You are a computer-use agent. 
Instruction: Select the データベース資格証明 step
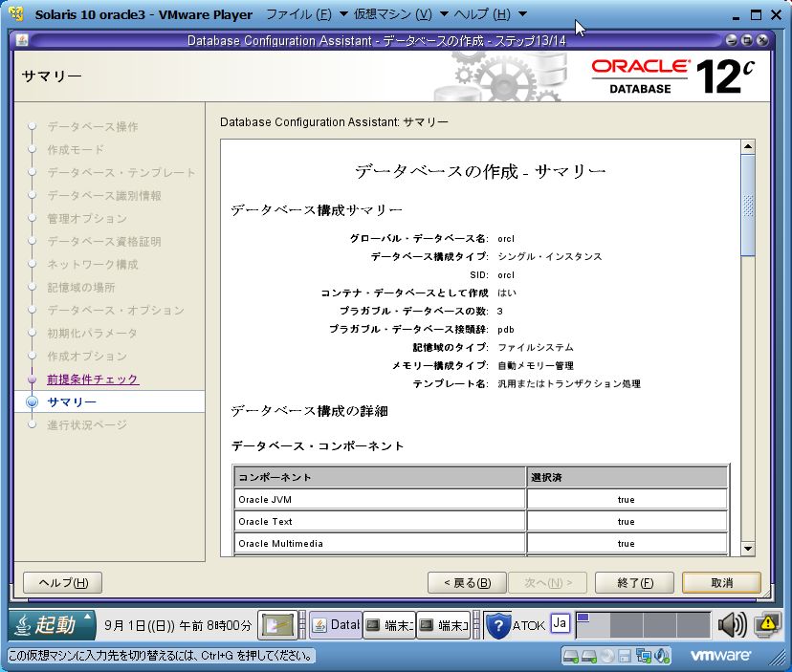[104, 241]
